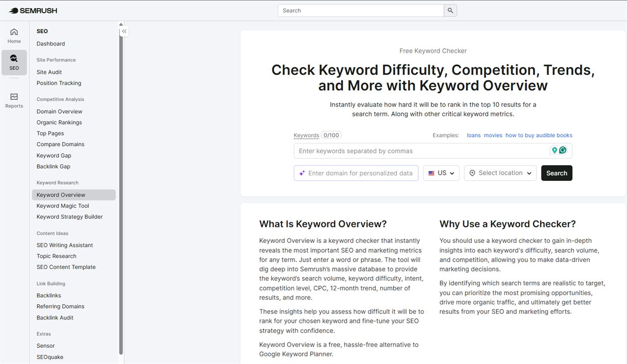Open Keyword Magic Tool
This screenshot has width=627, height=364.
click(x=63, y=206)
